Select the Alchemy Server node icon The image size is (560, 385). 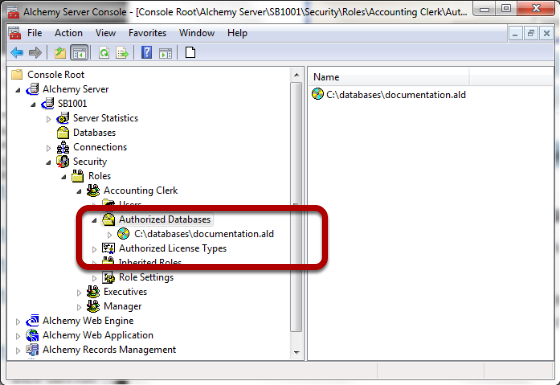click(x=32, y=89)
